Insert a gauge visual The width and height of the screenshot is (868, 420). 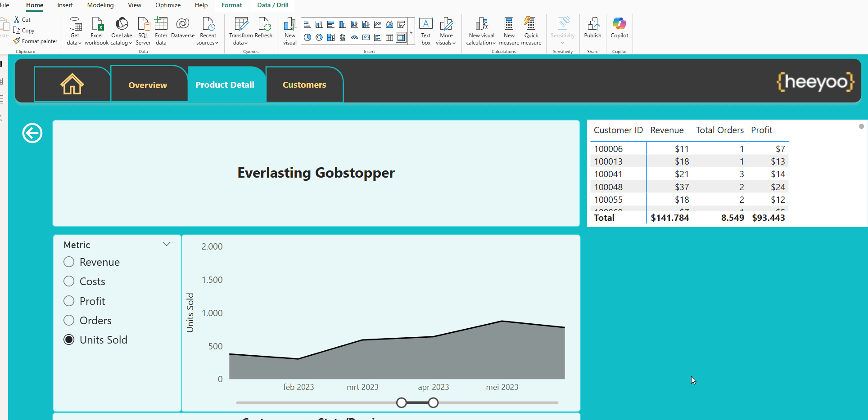coord(354,37)
